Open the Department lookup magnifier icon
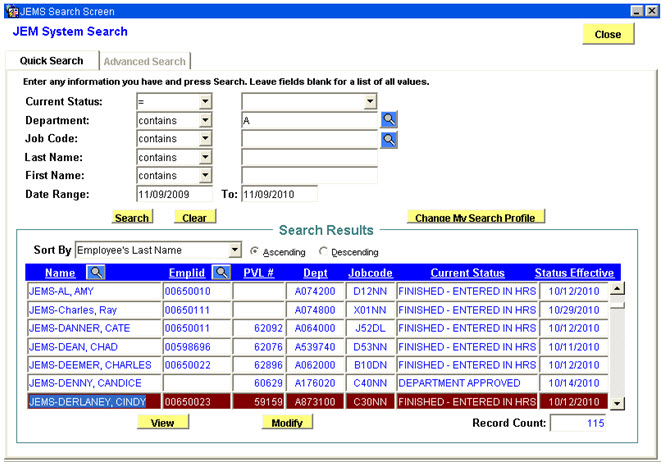Screen dimensions: 662x467 (389, 120)
